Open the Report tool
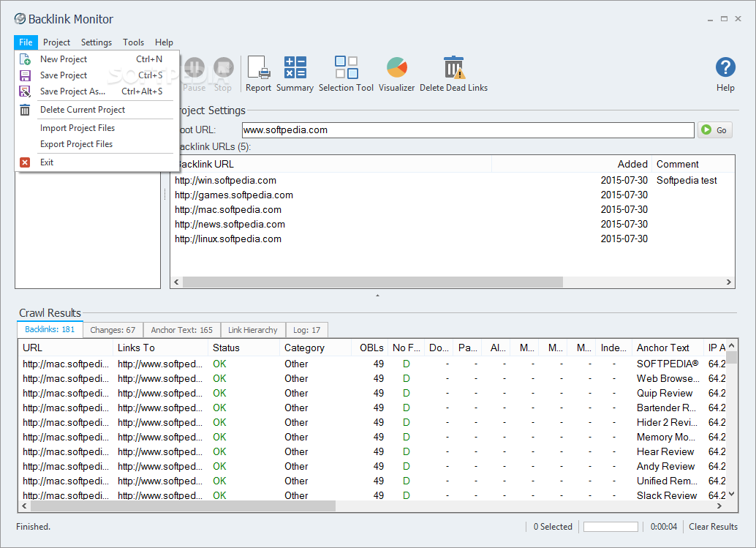This screenshot has width=756, height=548. coord(258,74)
